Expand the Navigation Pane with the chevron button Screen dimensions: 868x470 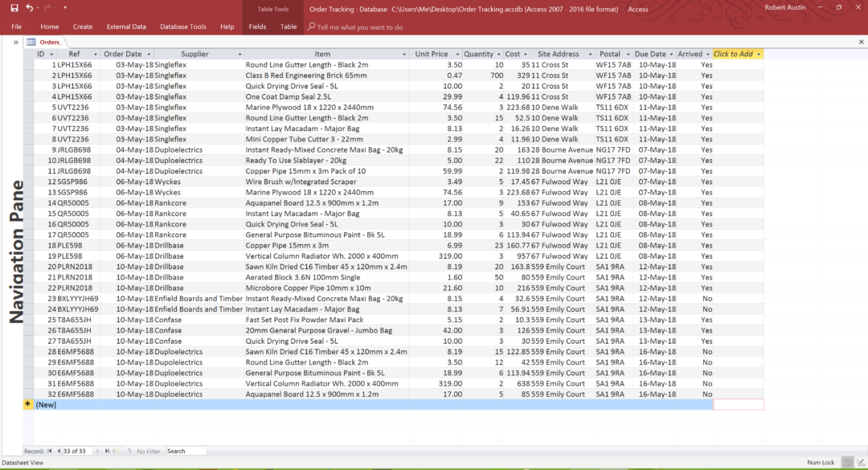coord(15,42)
